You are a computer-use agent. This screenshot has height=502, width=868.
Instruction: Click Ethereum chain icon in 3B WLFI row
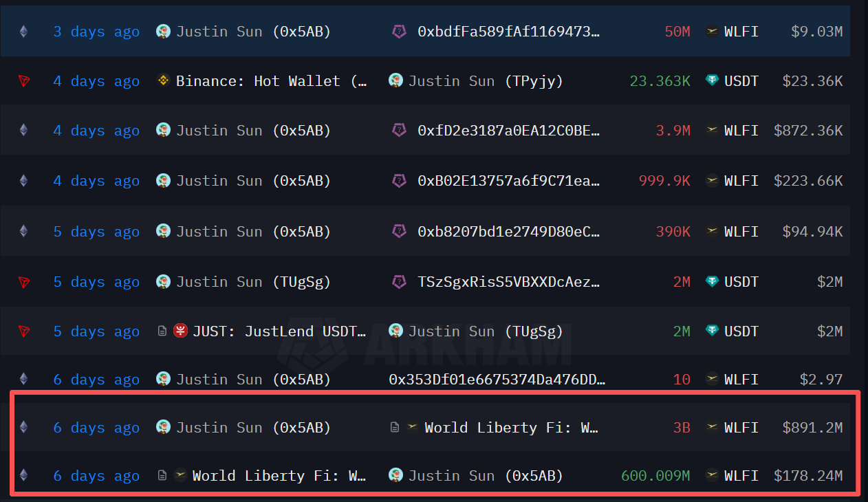click(24, 427)
